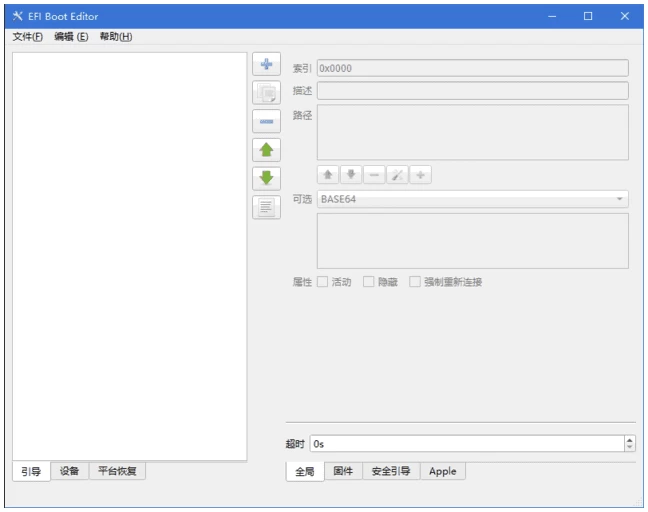Switch to the 设备 tab

[x=69, y=471]
